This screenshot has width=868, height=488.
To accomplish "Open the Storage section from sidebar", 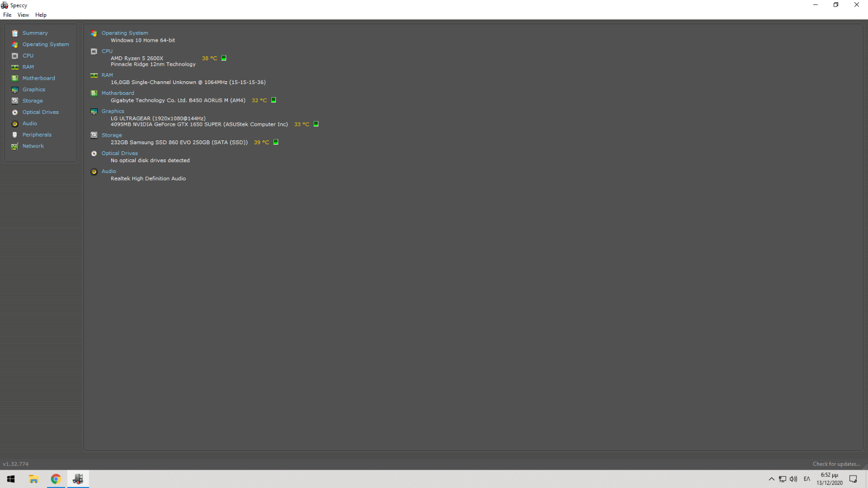I will point(33,101).
